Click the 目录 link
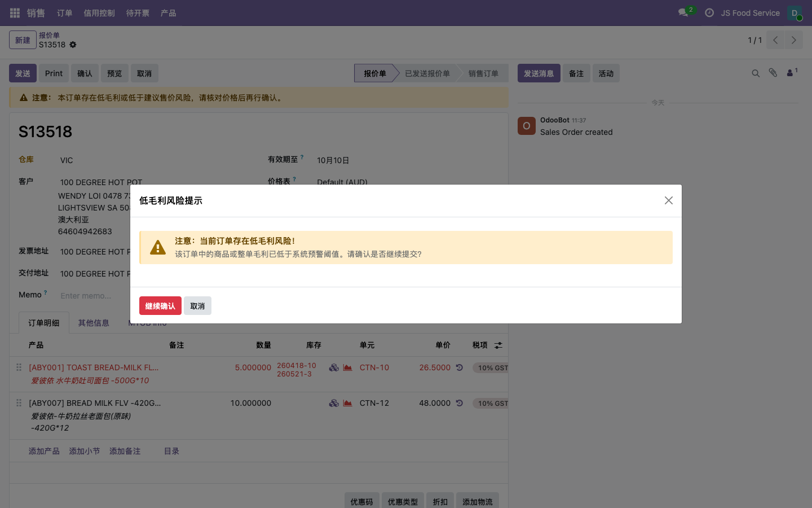 tap(171, 451)
